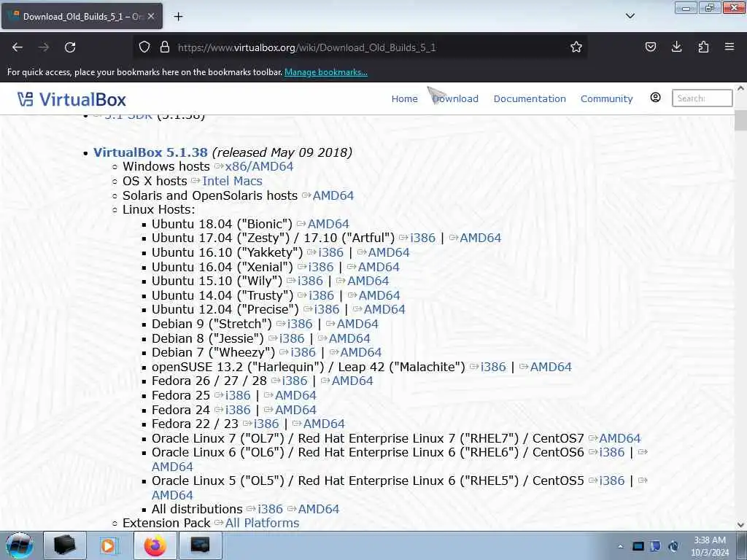
Task: Open Firefox from the taskbar
Action: click(155, 545)
